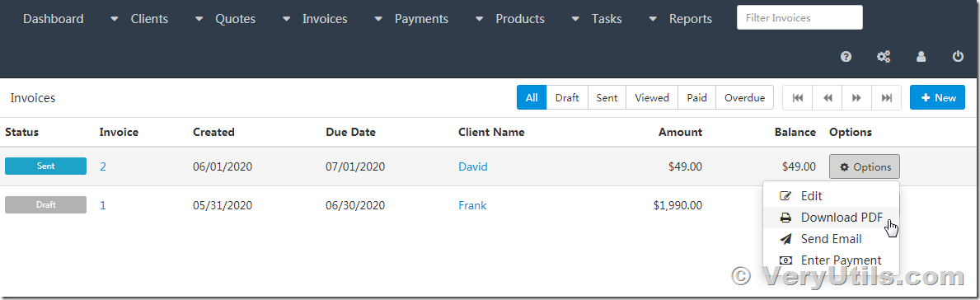This screenshot has width=980, height=300.
Task: Choose Edit from the options menu
Action: pos(832,196)
